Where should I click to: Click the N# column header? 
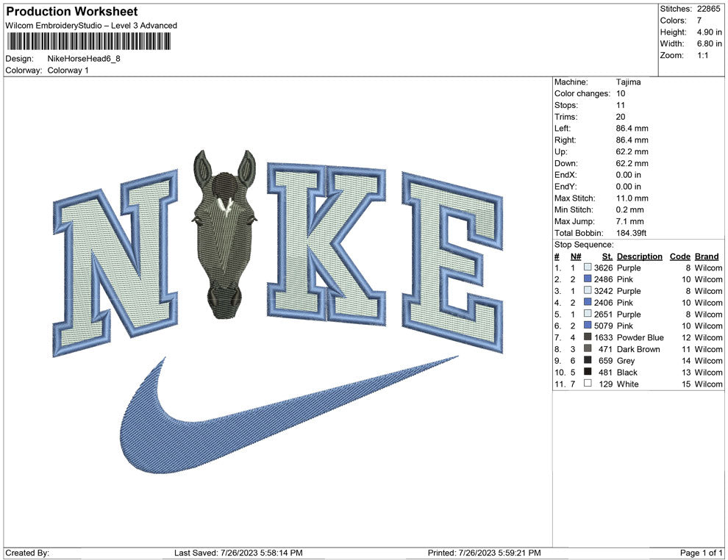[576, 256]
